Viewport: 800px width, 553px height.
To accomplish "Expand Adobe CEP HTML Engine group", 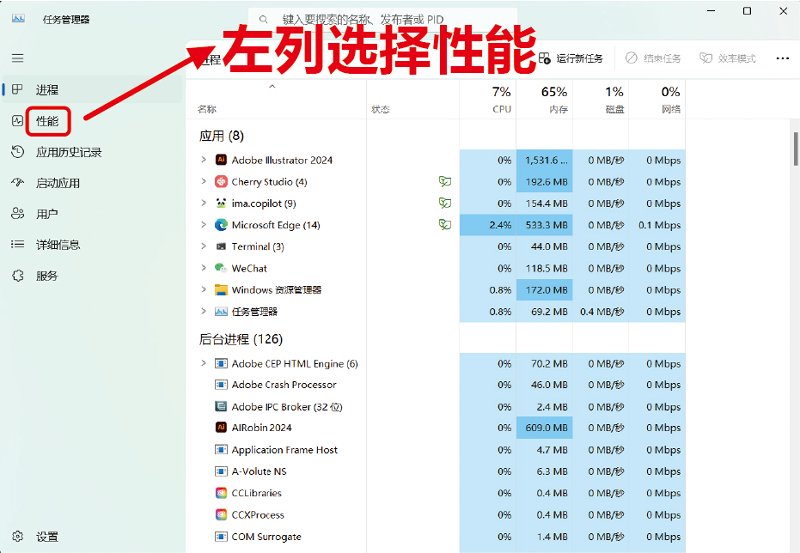I will click(203, 364).
